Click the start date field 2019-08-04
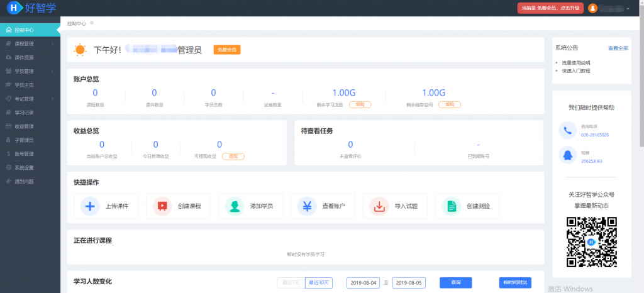The height and width of the screenshot is (293, 644). (363, 283)
